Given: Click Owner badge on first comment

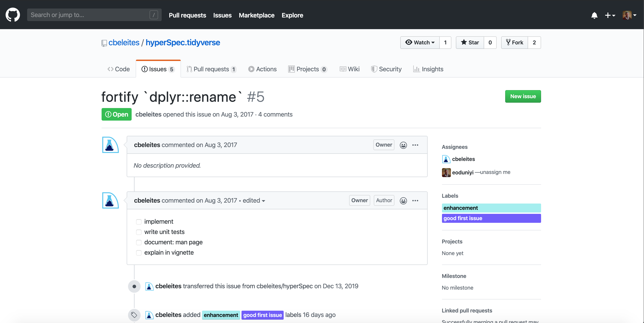Looking at the screenshot, I should [383, 145].
